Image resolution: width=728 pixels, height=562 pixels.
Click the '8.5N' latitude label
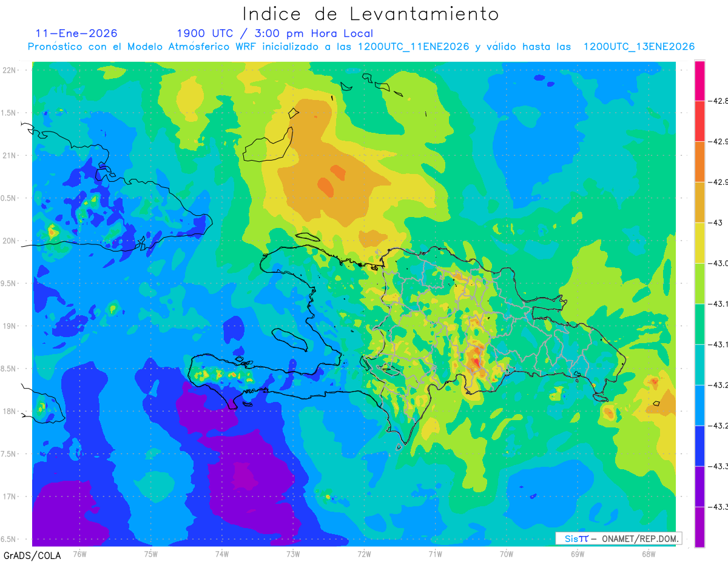[9, 369]
